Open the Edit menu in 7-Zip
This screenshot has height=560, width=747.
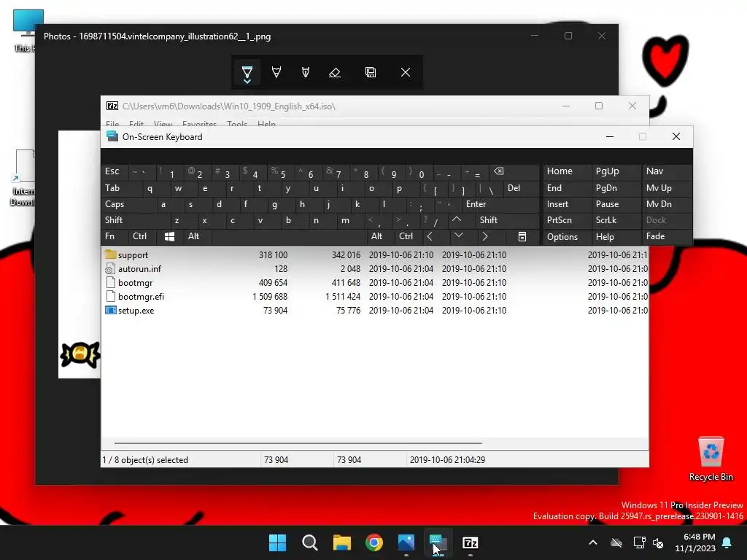[136, 124]
